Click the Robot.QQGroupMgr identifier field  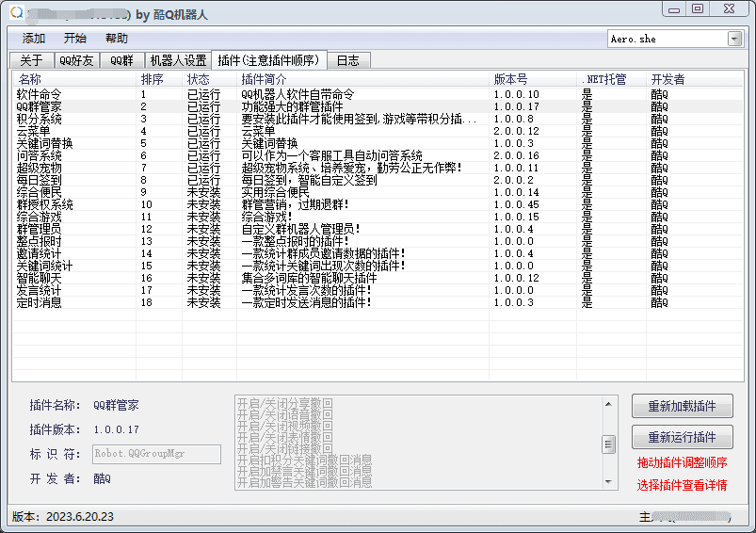156,454
